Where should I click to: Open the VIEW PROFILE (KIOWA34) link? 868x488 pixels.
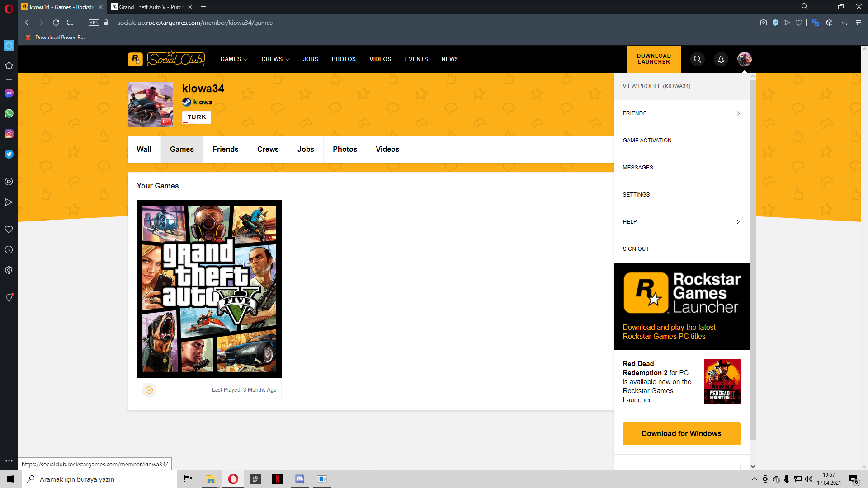point(656,86)
